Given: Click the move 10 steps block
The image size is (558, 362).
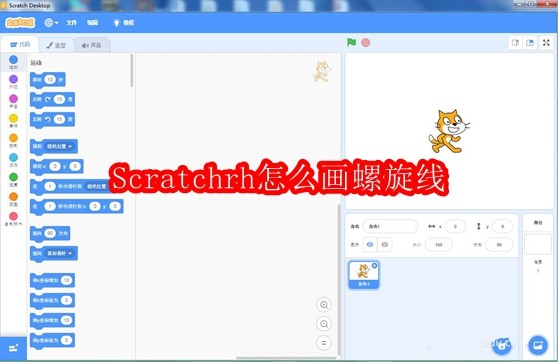Looking at the screenshot, I should pyautogui.click(x=47, y=80).
